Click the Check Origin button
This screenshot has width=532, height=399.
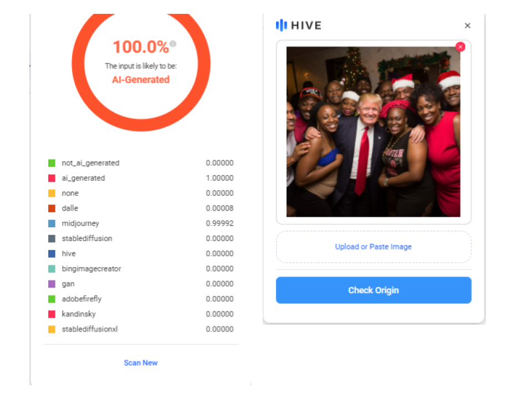[x=374, y=290]
